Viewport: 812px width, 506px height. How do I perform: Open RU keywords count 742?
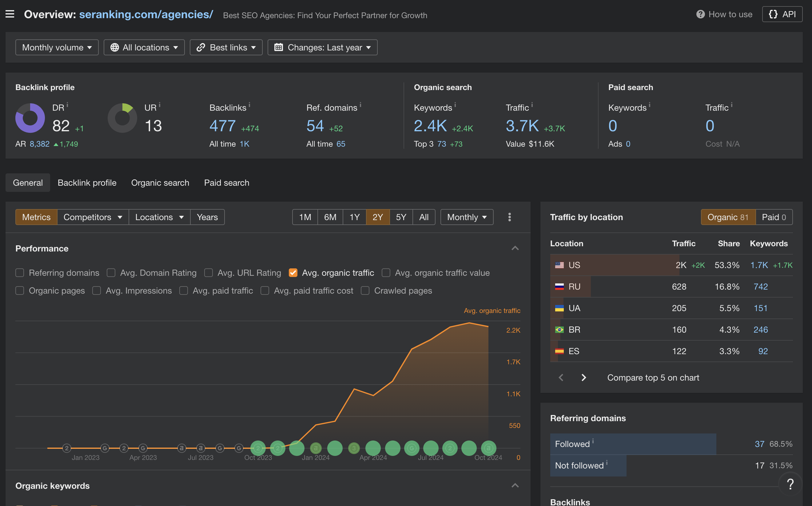760,287
